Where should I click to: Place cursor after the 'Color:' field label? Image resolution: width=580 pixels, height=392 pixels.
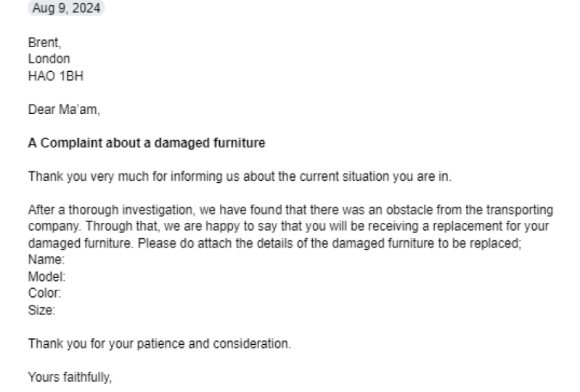(x=63, y=293)
